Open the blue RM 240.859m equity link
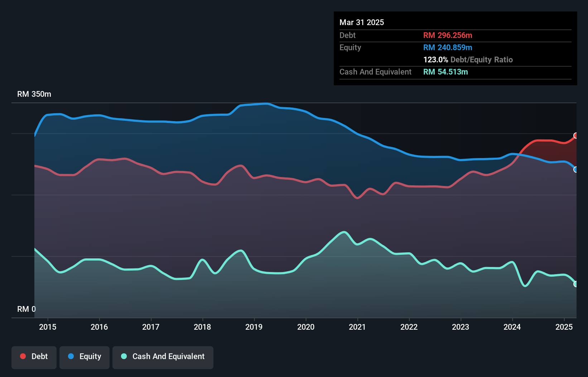The height and width of the screenshot is (377, 588). click(x=448, y=47)
